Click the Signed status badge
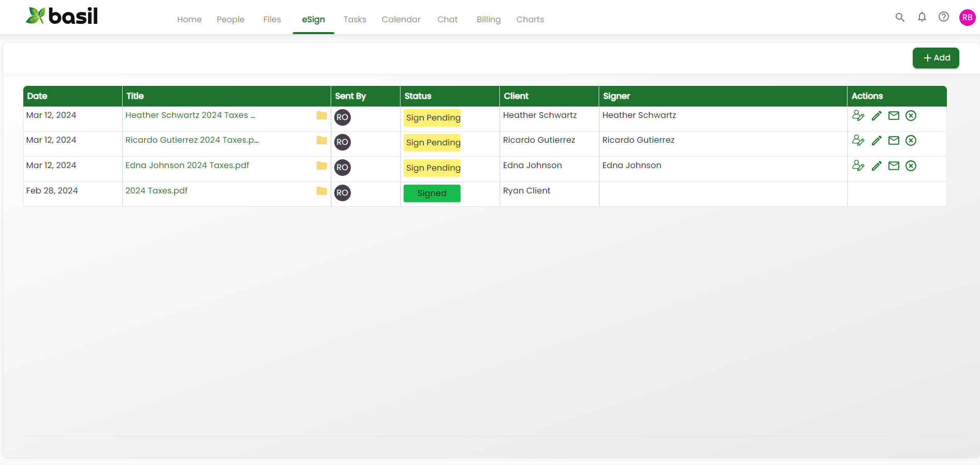 [x=432, y=193]
